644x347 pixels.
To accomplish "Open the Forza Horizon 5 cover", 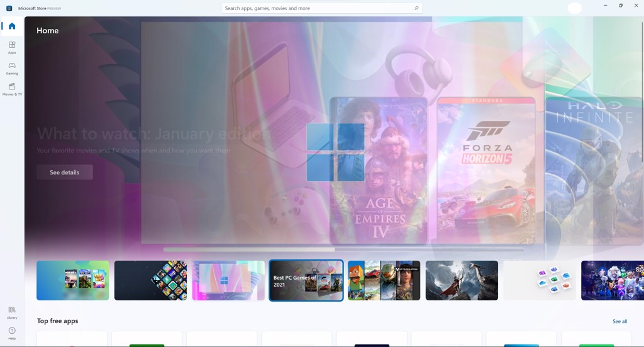I will [486, 170].
